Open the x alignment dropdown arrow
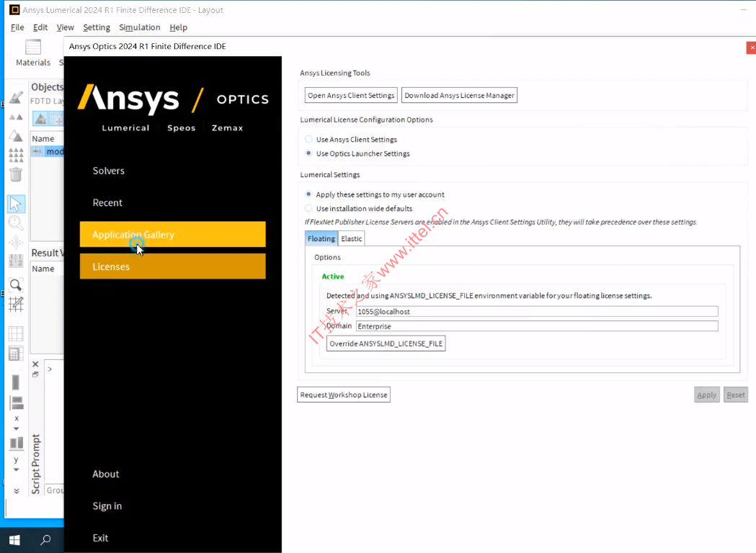756x553 pixels. pos(16,428)
